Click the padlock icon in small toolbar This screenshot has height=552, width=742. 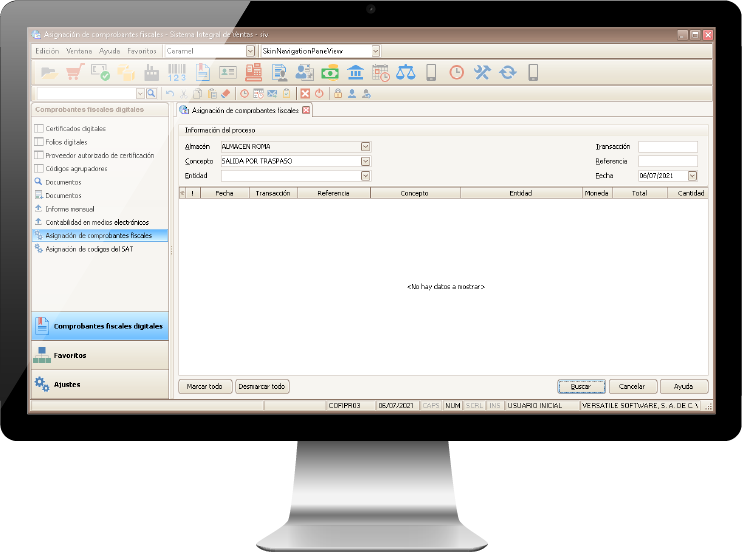(x=338, y=93)
